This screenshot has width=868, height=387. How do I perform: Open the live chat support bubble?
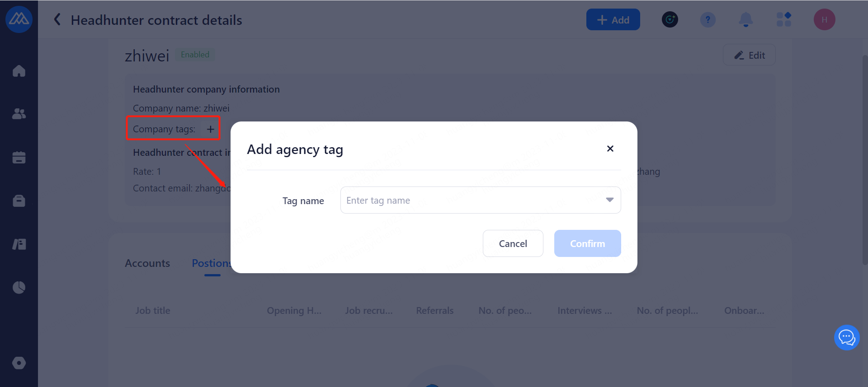pyautogui.click(x=846, y=337)
